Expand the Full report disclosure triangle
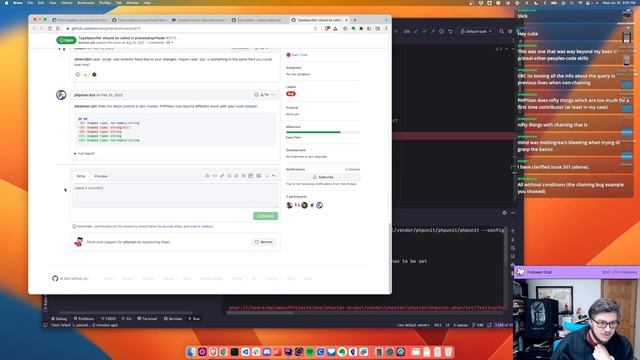 (x=75, y=153)
